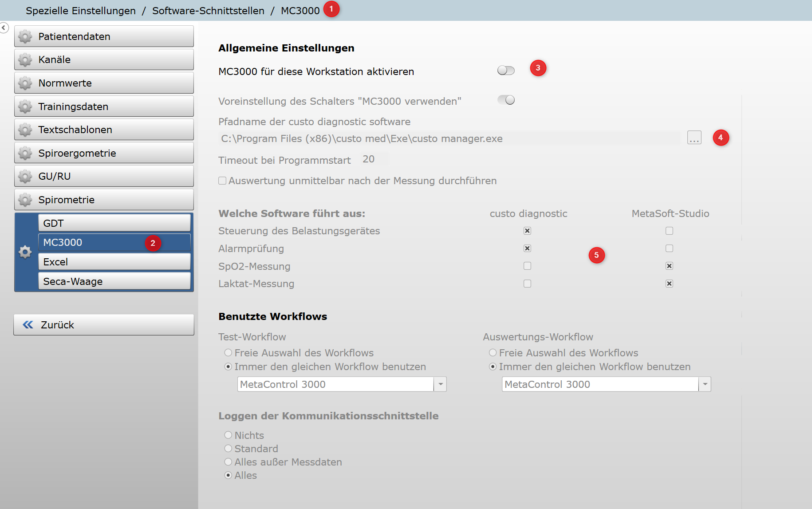The image size is (812, 509).
Task: Click the Auswertungs-Workflow combo box text MetaControl 3000
Action: click(x=547, y=384)
